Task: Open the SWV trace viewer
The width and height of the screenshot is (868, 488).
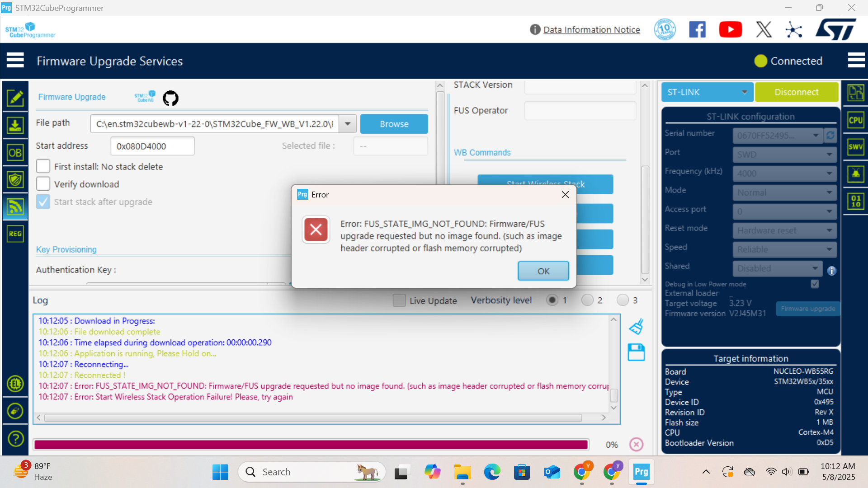Action: [855, 146]
